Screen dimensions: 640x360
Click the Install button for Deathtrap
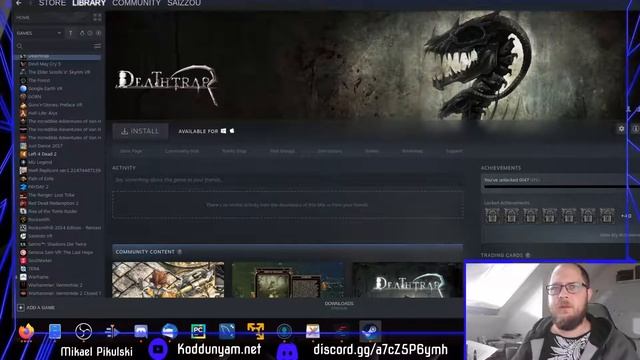[x=140, y=131]
